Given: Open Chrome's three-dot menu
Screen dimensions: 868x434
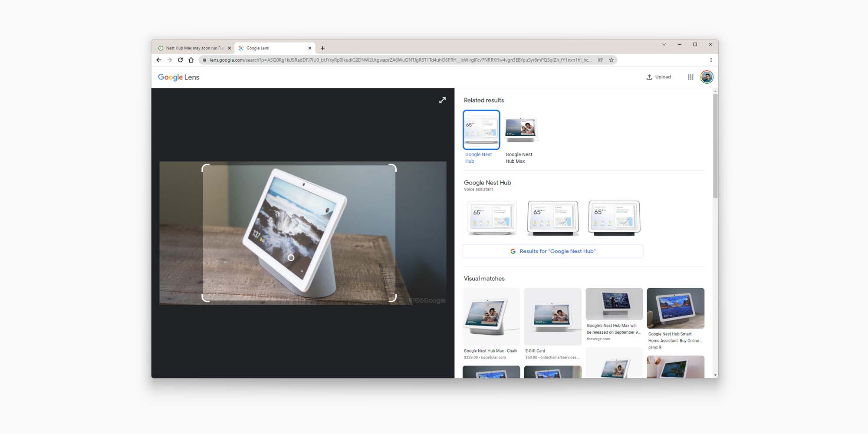Looking at the screenshot, I should click(x=711, y=60).
